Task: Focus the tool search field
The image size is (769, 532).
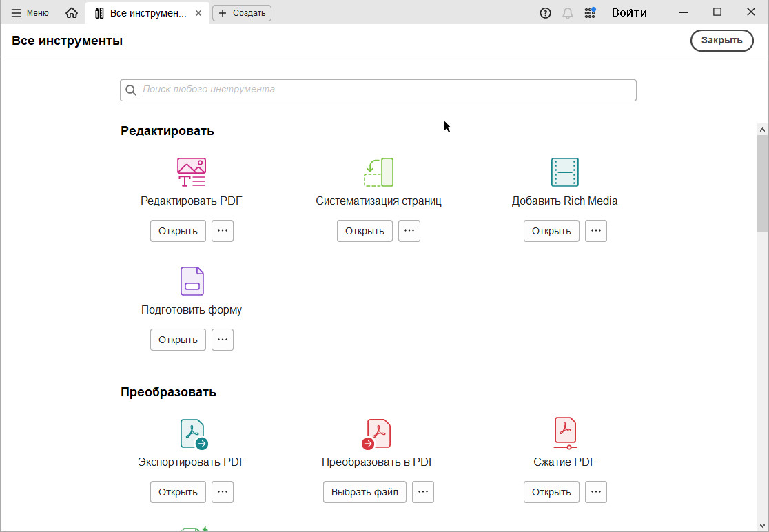Action: click(x=386, y=90)
